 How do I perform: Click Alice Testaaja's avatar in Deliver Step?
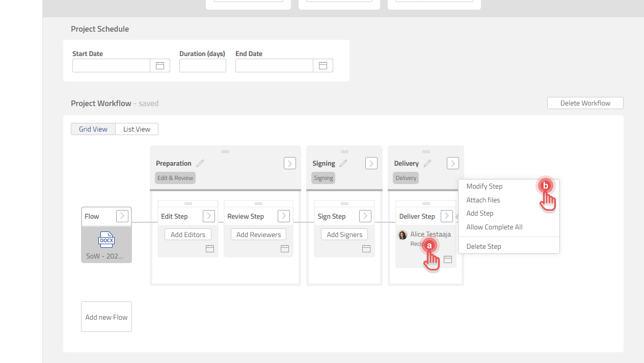(x=403, y=235)
